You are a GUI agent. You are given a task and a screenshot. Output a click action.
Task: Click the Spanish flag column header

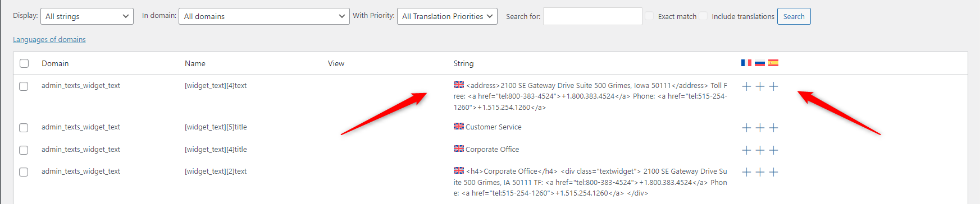[x=773, y=63]
